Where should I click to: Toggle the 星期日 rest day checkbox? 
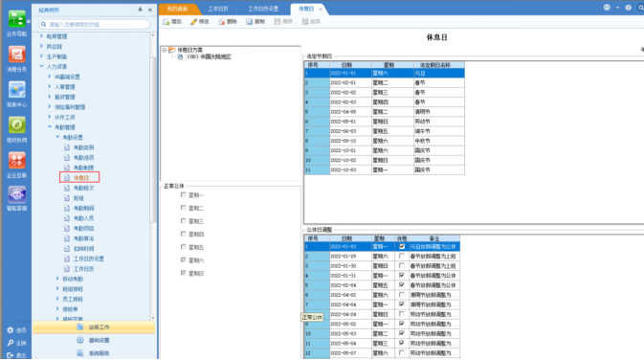pyautogui.click(x=183, y=273)
